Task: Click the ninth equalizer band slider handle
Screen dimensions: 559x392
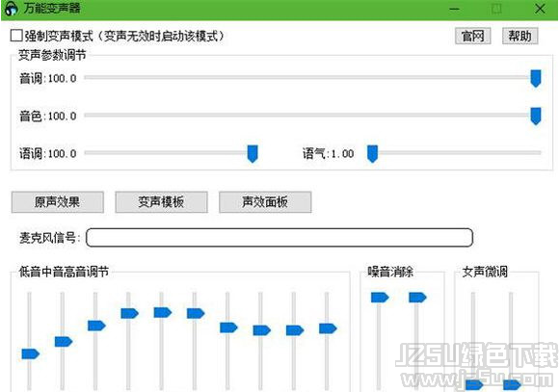Action: (295, 330)
